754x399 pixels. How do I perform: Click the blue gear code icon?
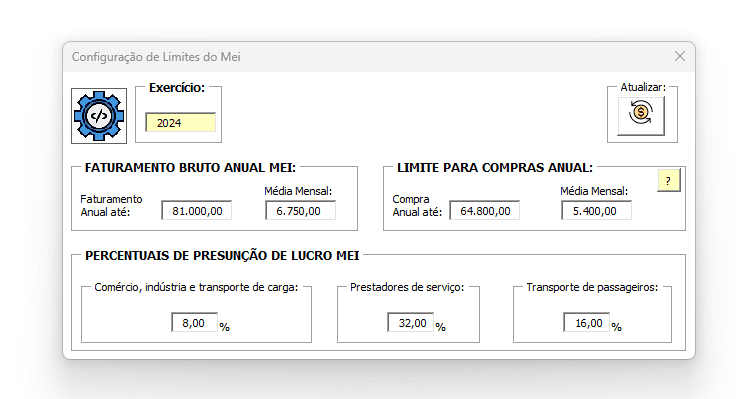pyautogui.click(x=99, y=116)
